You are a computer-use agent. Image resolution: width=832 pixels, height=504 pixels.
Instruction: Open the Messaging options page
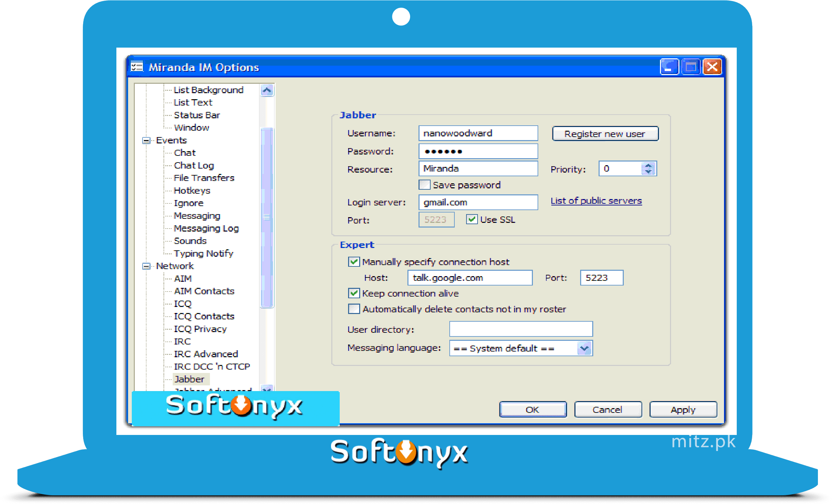(x=197, y=216)
